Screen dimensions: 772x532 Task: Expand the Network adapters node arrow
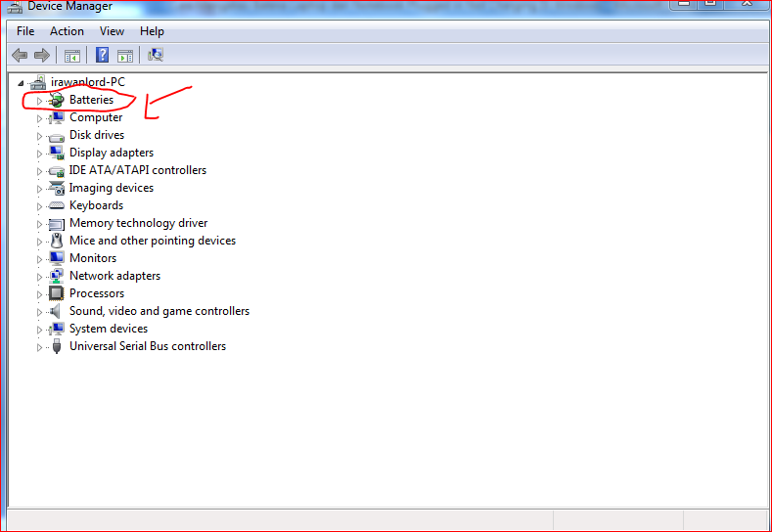(x=39, y=277)
